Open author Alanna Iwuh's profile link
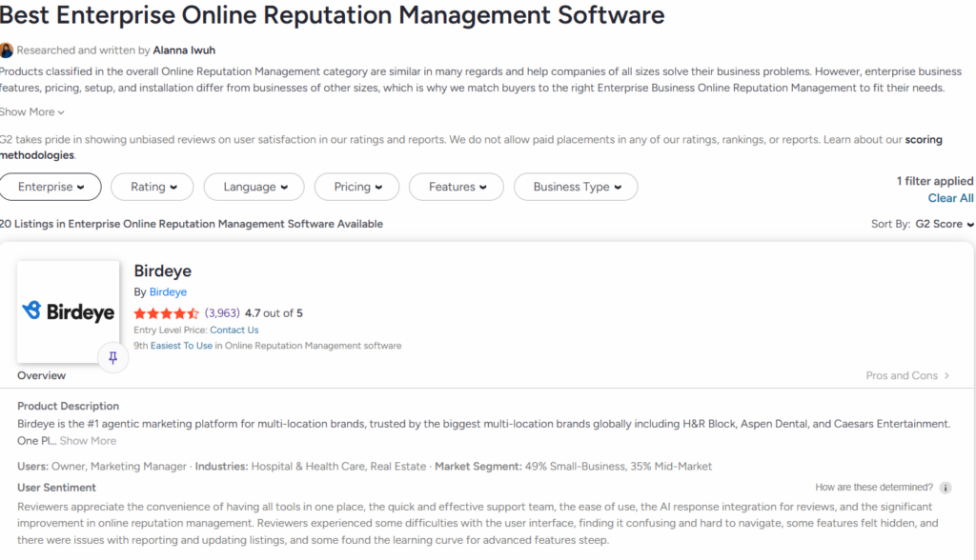 tap(184, 50)
